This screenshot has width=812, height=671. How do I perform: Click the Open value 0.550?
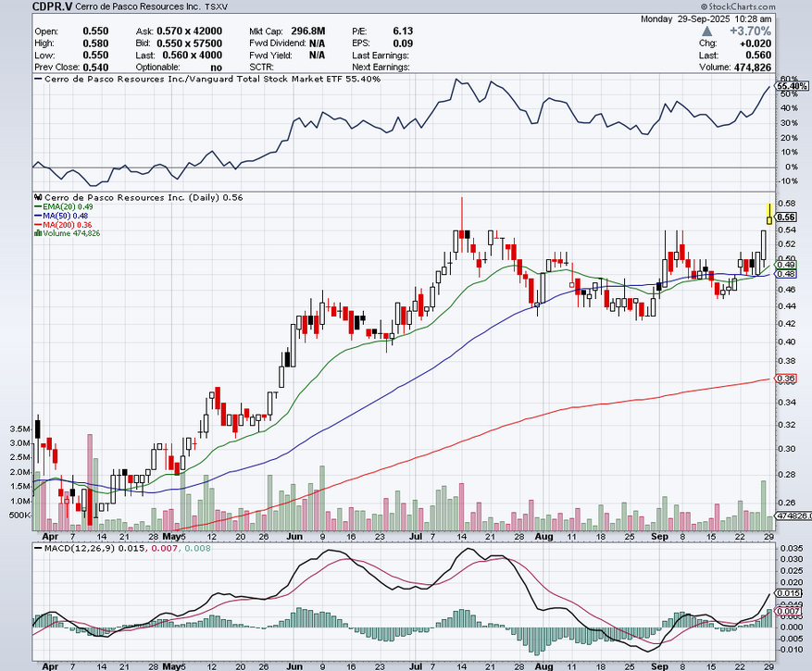(95, 31)
